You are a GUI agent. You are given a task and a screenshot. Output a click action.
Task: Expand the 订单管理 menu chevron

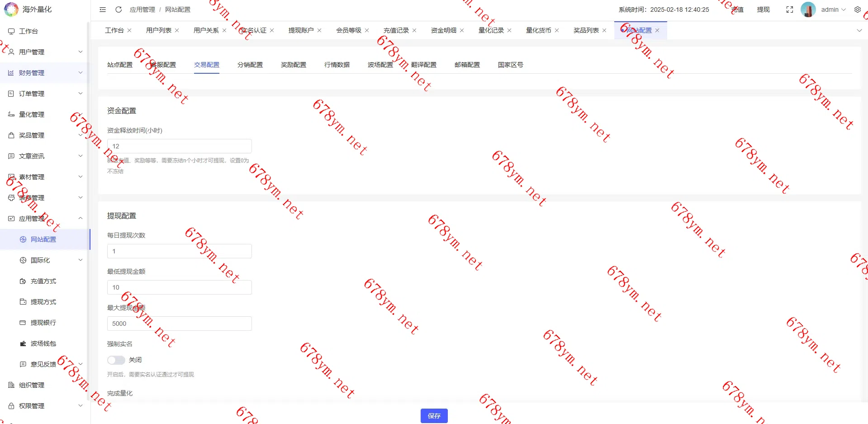click(x=81, y=94)
